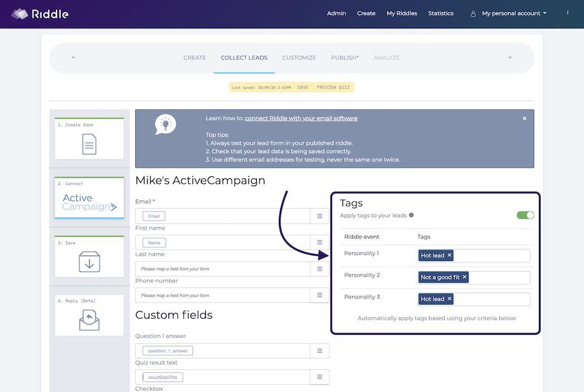Click the Riddle logo icon
Image resolution: width=584 pixels, height=392 pixels.
point(20,14)
